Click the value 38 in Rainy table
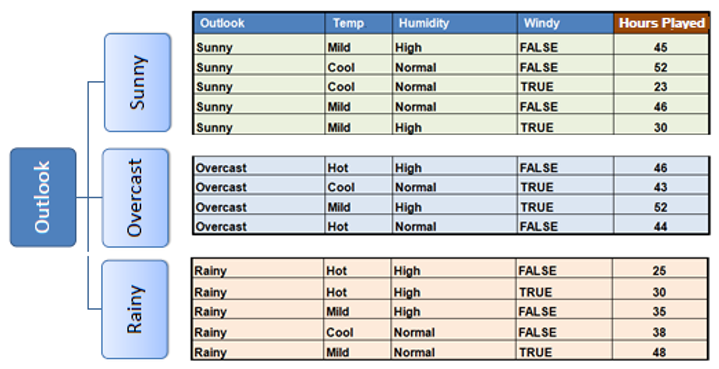This screenshot has width=719, height=369. 659,332
